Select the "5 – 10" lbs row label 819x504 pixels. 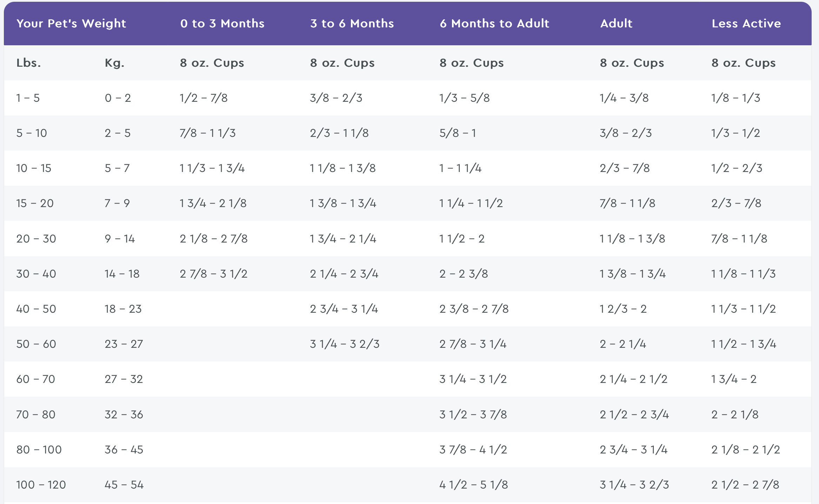[32, 133]
